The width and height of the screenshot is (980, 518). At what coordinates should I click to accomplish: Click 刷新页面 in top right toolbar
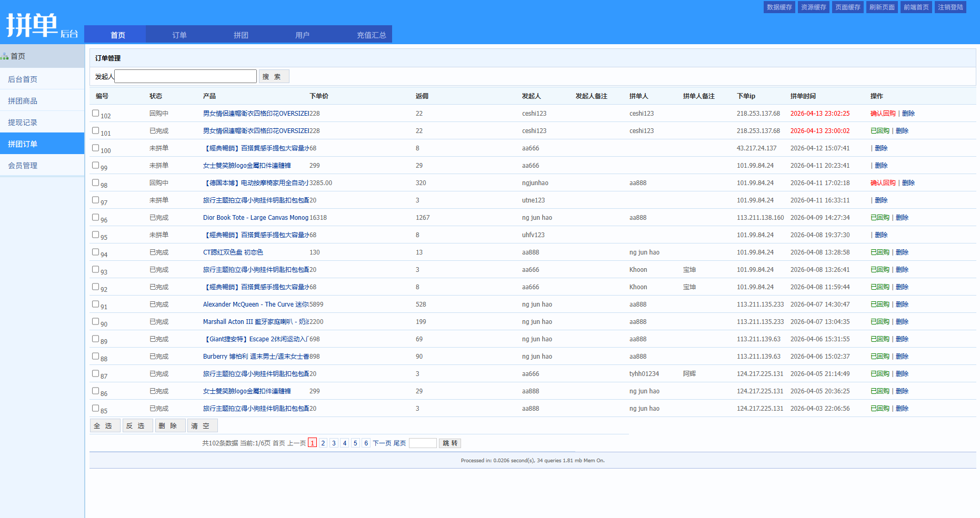pyautogui.click(x=882, y=7)
